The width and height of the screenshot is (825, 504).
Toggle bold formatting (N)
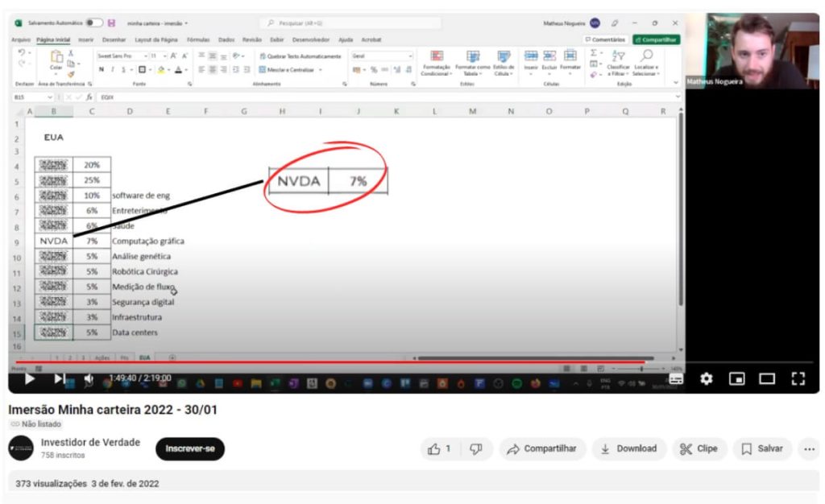tap(102, 69)
